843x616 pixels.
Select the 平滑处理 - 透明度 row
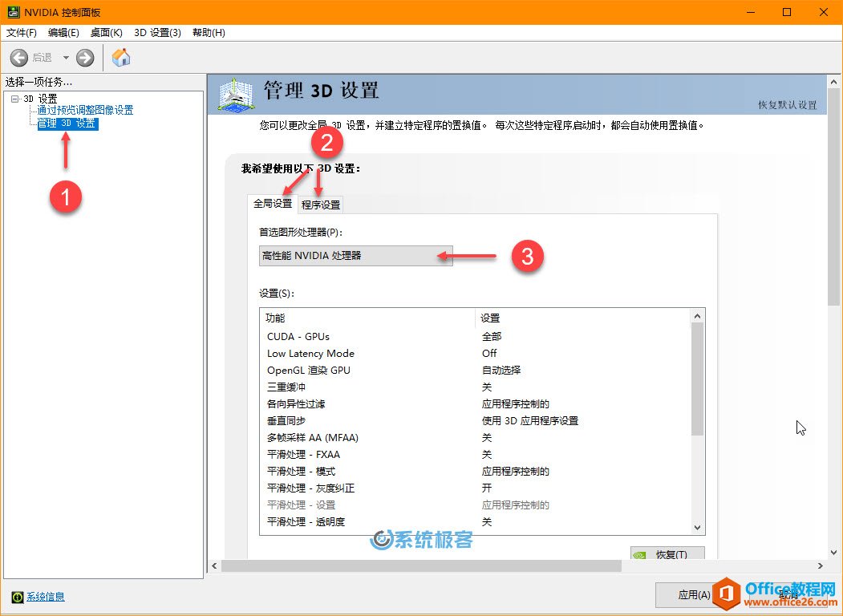pyautogui.click(x=475, y=522)
